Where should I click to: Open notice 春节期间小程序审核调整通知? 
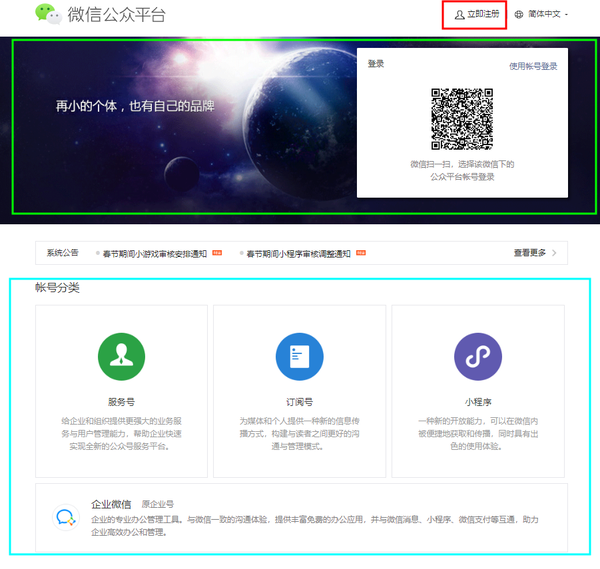(x=298, y=254)
